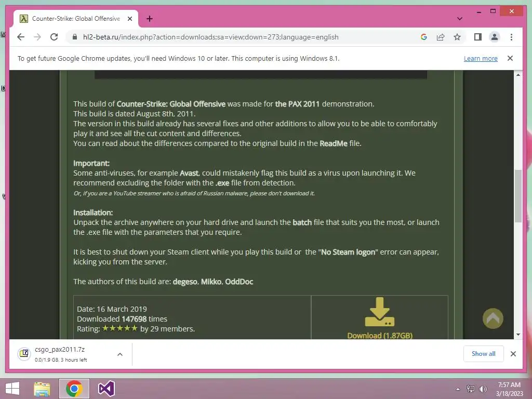532x399 pixels.
Task: Open Visual Studio from taskbar
Action: click(x=106, y=389)
